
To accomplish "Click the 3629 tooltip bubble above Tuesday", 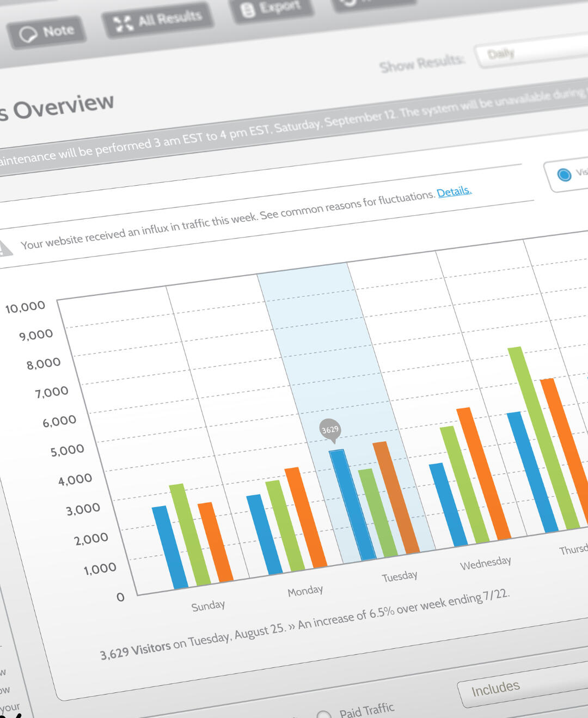I will (x=330, y=430).
